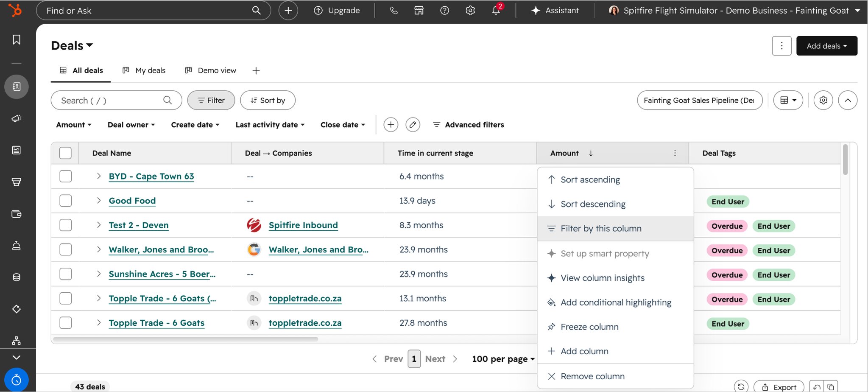Screen dimensions: 868x392
Task: Click the Filter button
Action: (x=211, y=100)
